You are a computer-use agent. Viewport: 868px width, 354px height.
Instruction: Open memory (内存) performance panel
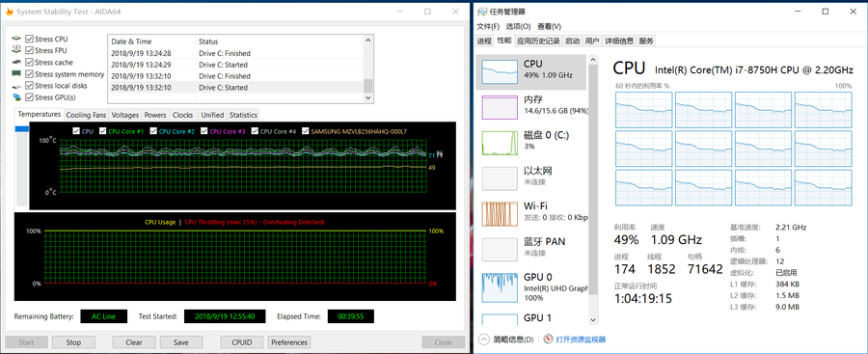pos(500,107)
